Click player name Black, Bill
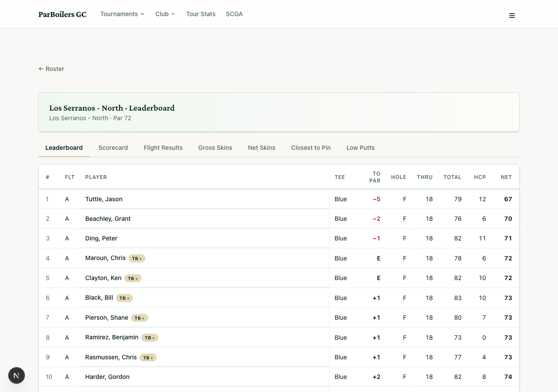 99,297
